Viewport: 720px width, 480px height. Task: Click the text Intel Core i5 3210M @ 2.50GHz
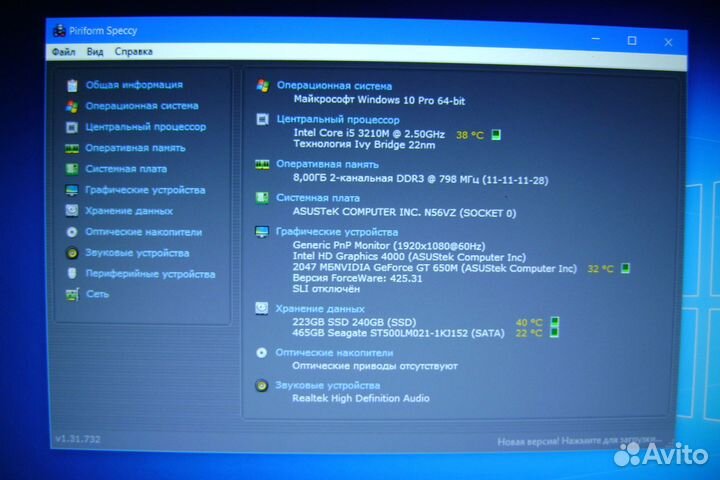coord(369,134)
